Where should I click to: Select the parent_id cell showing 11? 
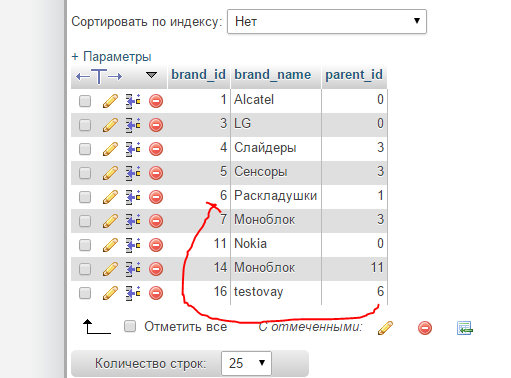point(354,269)
